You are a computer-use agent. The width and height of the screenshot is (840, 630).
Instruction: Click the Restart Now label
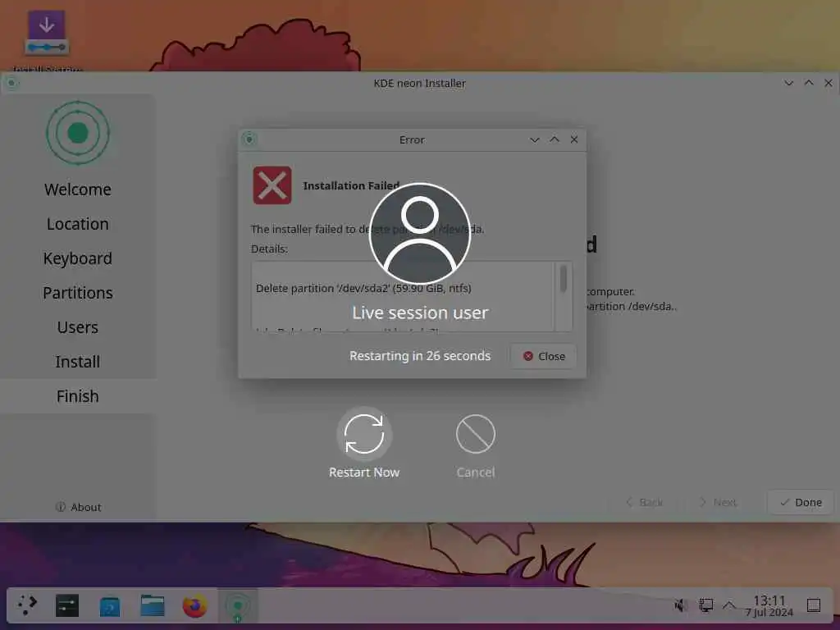pos(364,472)
